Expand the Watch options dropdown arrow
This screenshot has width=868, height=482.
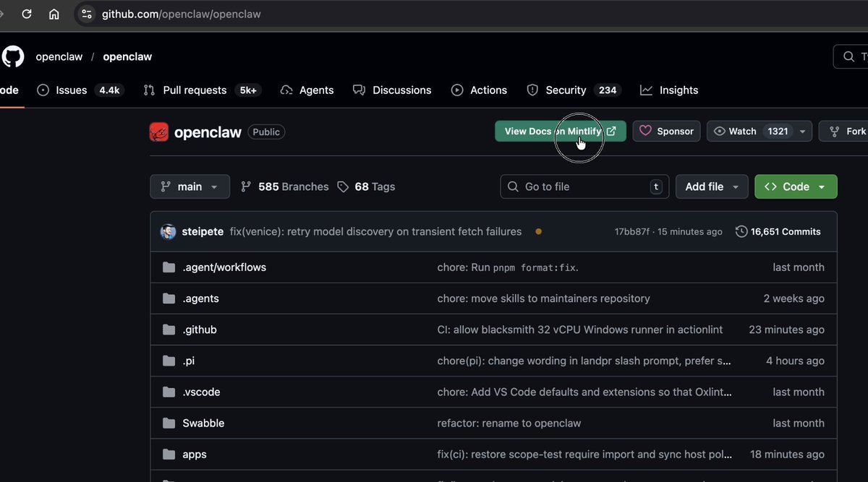(803, 131)
